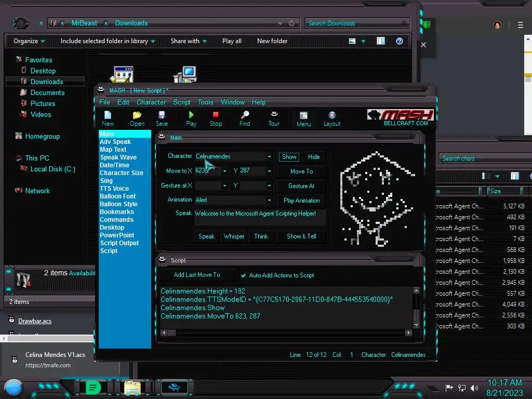
Task: Open the volume speaker tray icon
Action: click(x=474, y=388)
